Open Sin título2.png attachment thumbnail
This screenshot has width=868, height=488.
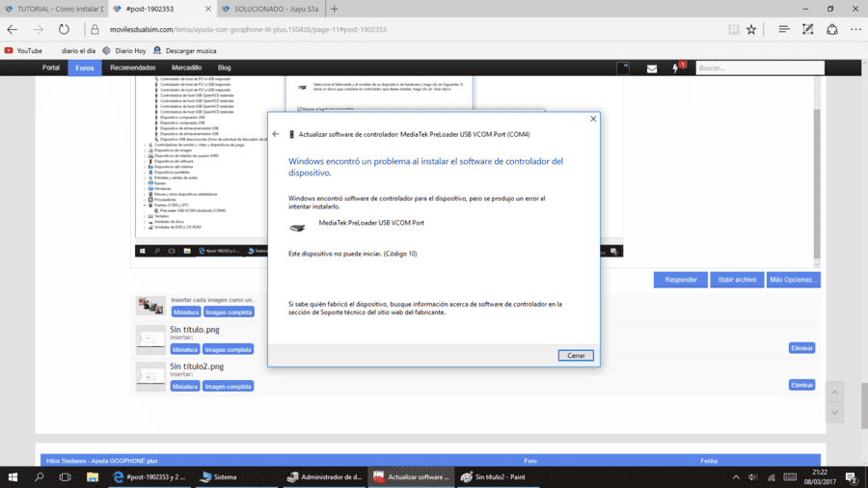click(150, 376)
